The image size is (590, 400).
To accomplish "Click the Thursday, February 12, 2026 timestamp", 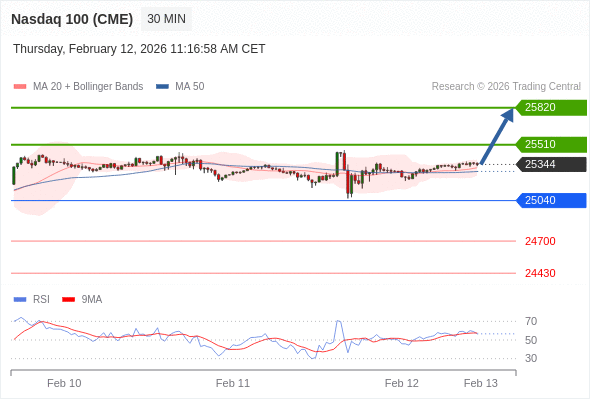I will point(139,49).
